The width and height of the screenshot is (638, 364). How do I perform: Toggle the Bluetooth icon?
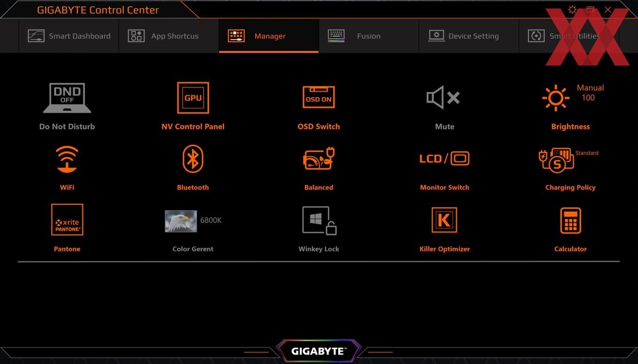(193, 159)
